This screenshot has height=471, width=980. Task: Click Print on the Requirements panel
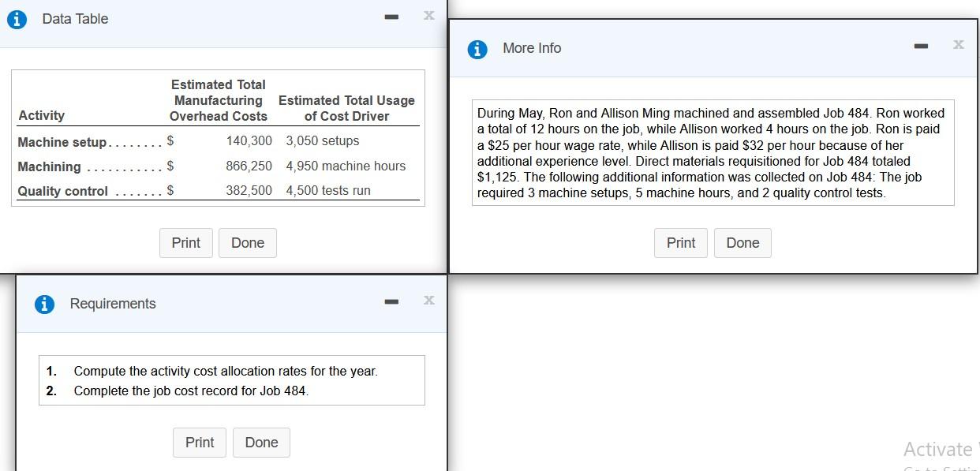coord(199,443)
